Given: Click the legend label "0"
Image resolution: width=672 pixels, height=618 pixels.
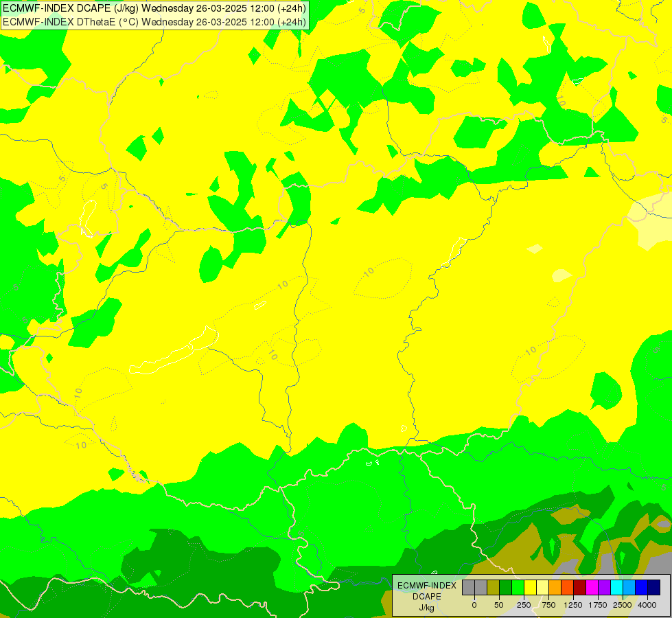Looking at the screenshot, I should coord(474,605).
